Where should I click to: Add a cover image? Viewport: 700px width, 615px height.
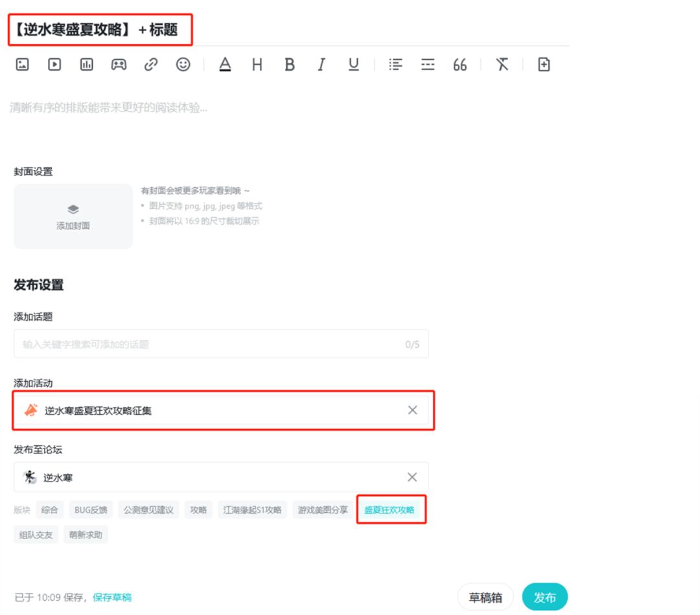[73, 216]
